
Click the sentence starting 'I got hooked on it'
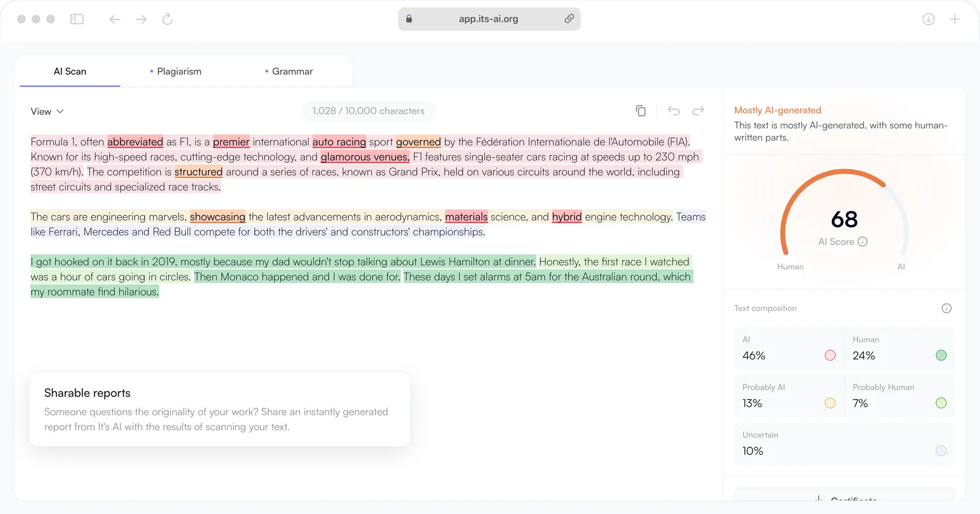tap(283, 262)
